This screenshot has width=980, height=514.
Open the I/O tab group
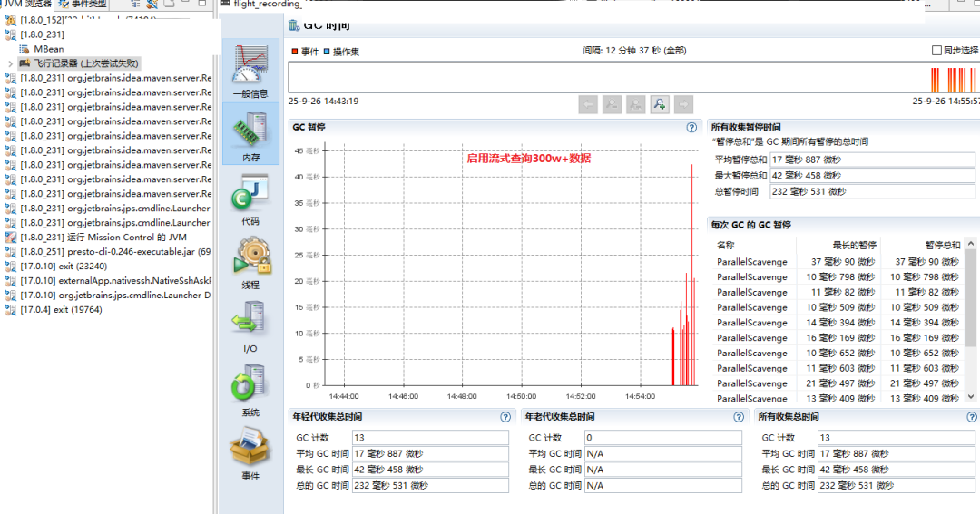(x=250, y=325)
